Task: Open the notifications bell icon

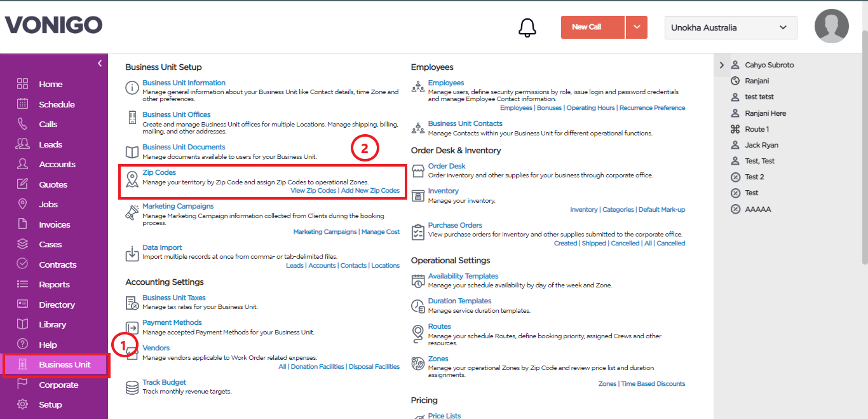Action: point(527,27)
